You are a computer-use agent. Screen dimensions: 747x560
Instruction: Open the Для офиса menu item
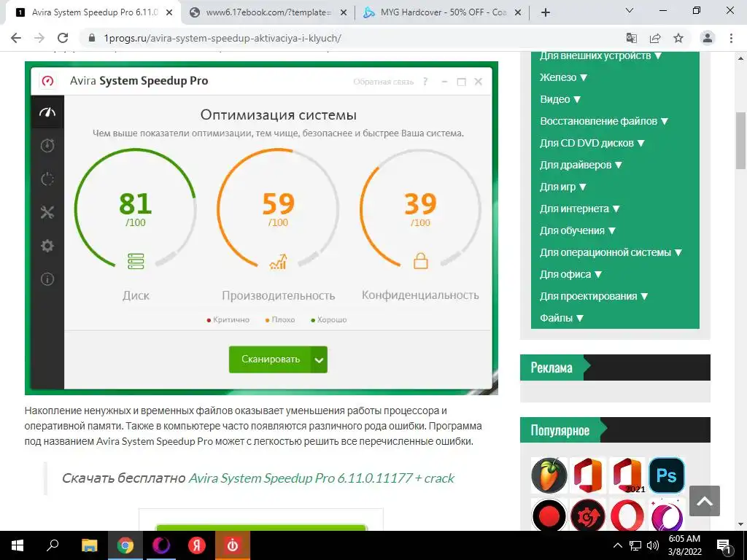570,275
